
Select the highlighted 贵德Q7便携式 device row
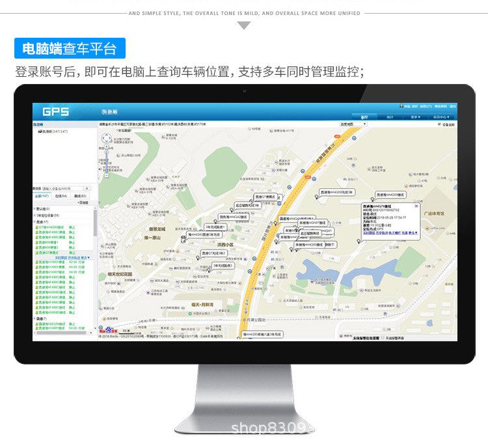64,253
